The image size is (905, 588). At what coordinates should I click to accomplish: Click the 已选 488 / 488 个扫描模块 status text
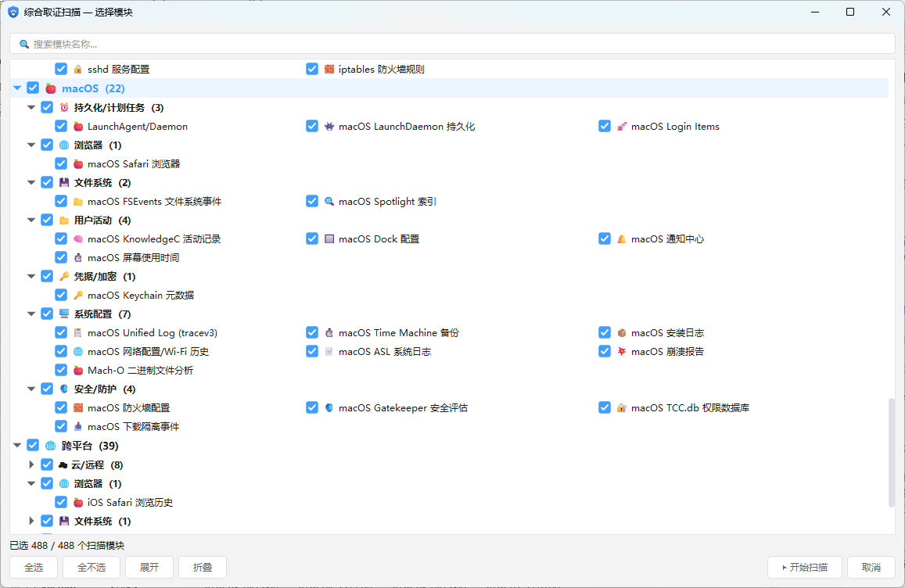click(67, 545)
